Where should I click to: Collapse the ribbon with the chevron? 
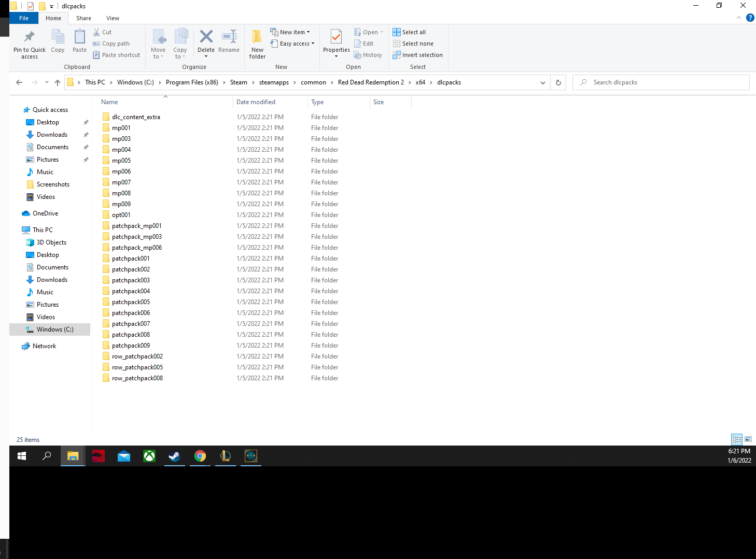[739, 18]
